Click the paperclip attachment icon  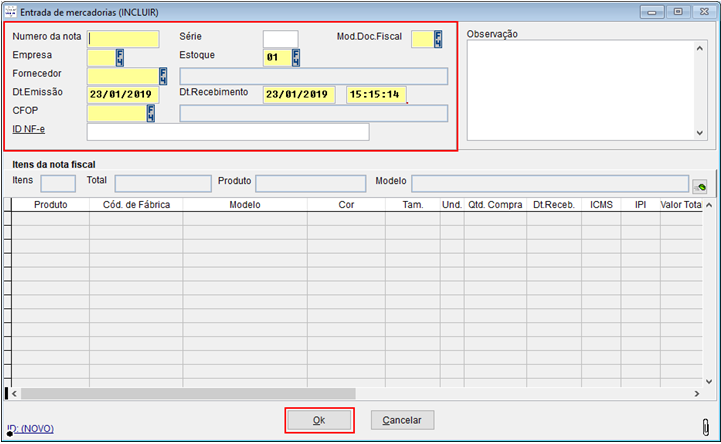click(x=708, y=425)
